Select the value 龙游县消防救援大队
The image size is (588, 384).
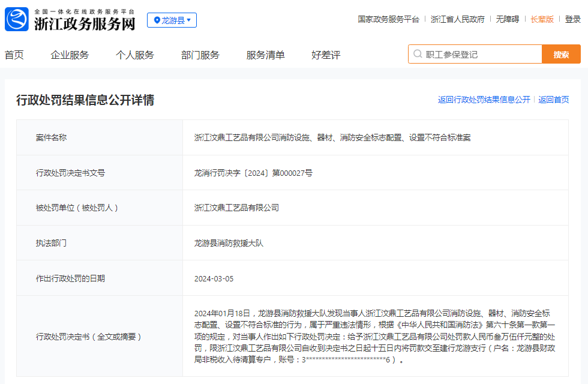229,243
